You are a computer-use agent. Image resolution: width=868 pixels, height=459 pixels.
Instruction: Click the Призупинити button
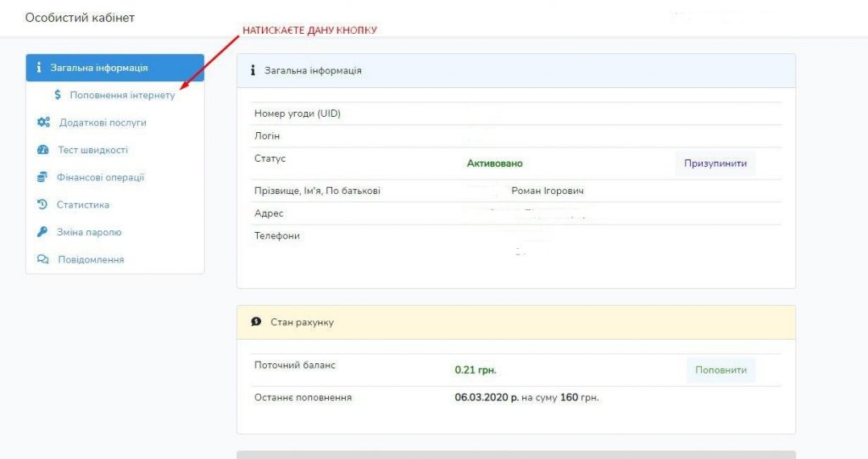(x=715, y=163)
